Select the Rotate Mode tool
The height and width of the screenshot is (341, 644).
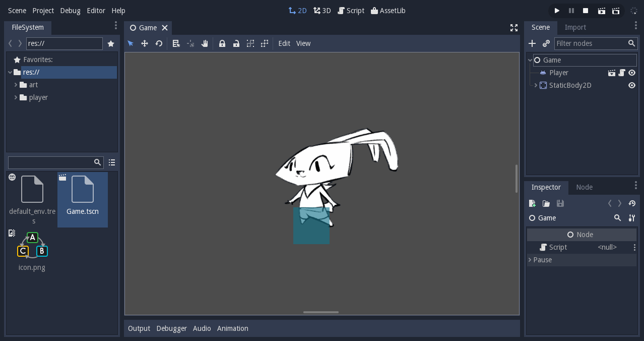(x=159, y=43)
